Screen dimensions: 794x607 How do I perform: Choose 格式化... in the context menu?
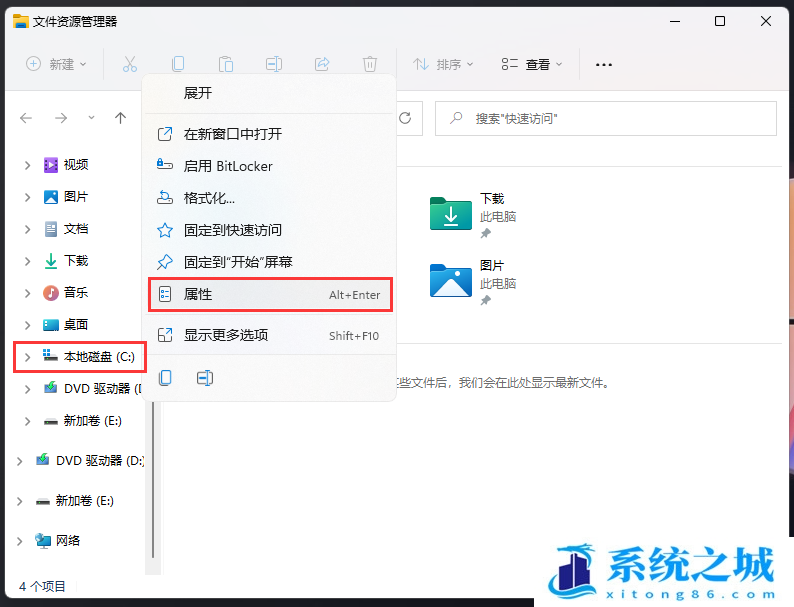coord(270,198)
